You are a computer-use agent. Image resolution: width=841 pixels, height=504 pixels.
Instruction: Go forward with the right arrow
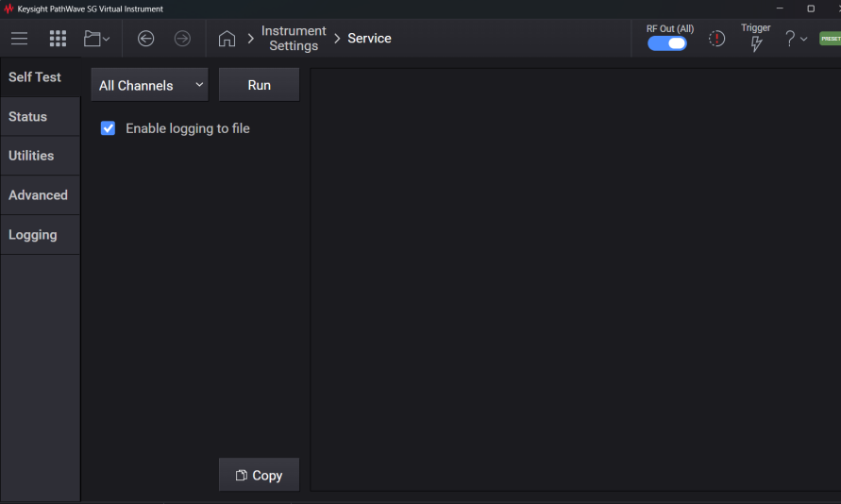pos(182,39)
